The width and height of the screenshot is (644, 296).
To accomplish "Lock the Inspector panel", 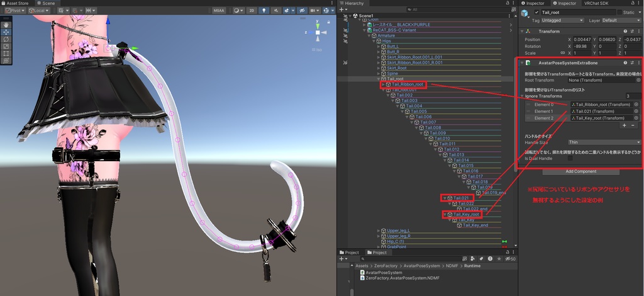I will coord(632,3).
